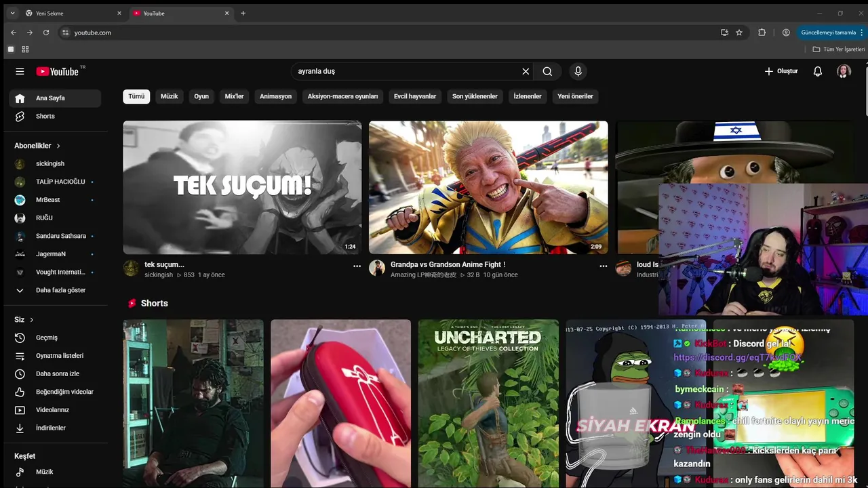This screenshot has height=488, width=868.
Task: Click the Oluştur create button
Action: click(x=781, y=71)
